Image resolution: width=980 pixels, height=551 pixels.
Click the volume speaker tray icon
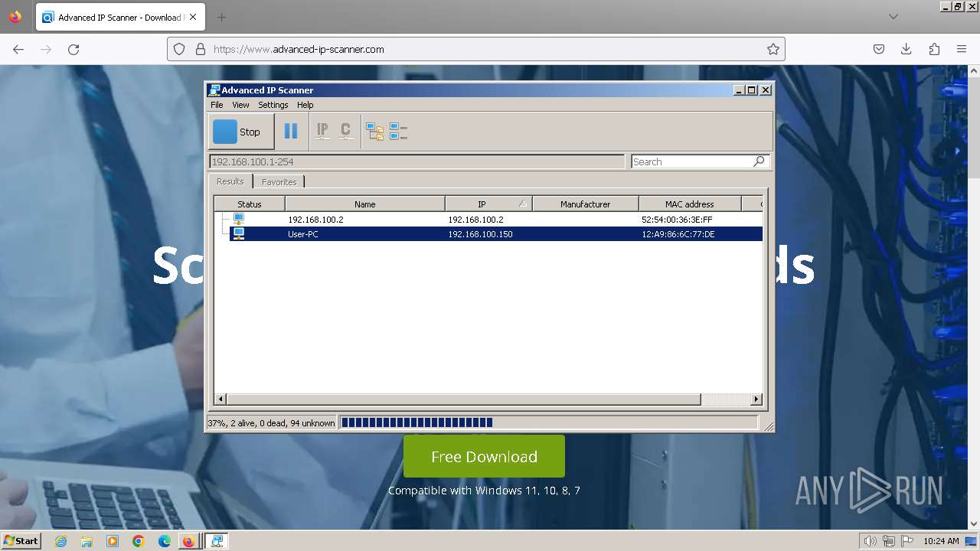pyautogui.click(x=871, y=541)
